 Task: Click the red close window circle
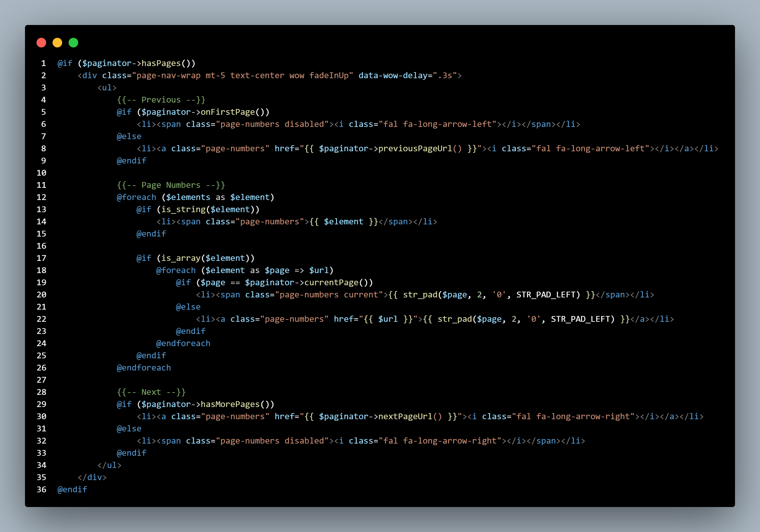coord(41,42)
